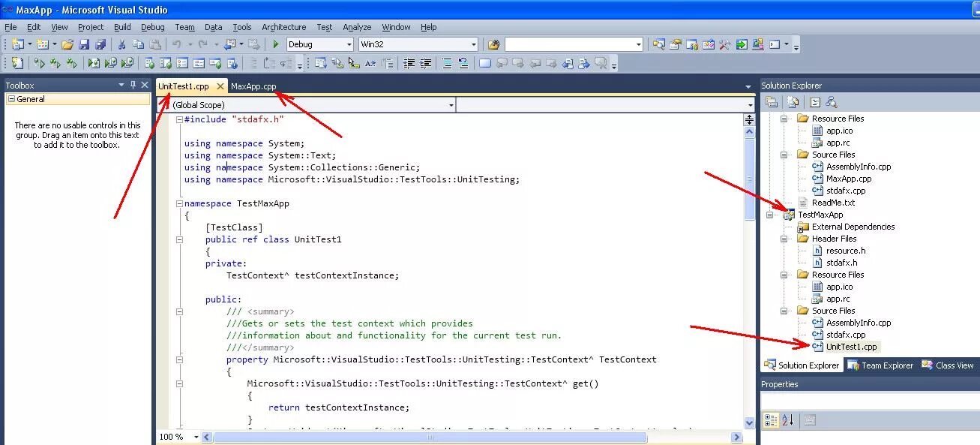Image resolution: width=980 pixels, height=445 pixels.
Task: Comment out the selected lines icon
Action: [x=447, y=63]
